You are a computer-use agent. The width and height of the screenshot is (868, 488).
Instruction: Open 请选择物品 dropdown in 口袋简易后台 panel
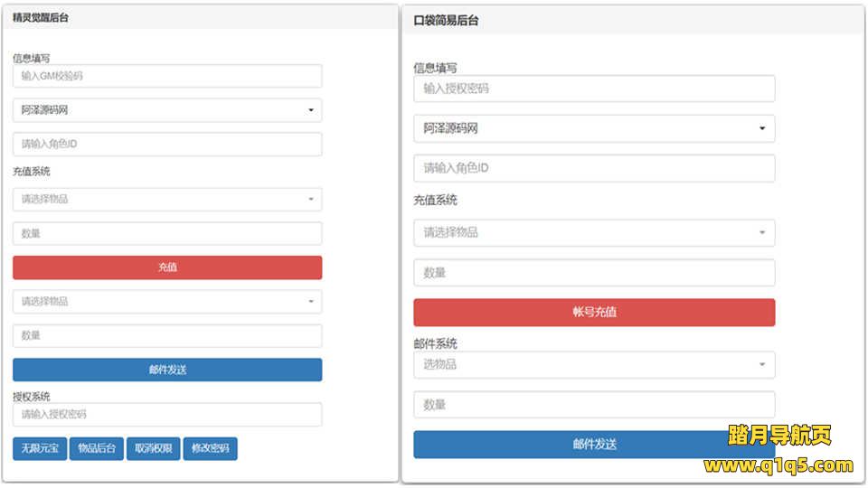(594, 232)
